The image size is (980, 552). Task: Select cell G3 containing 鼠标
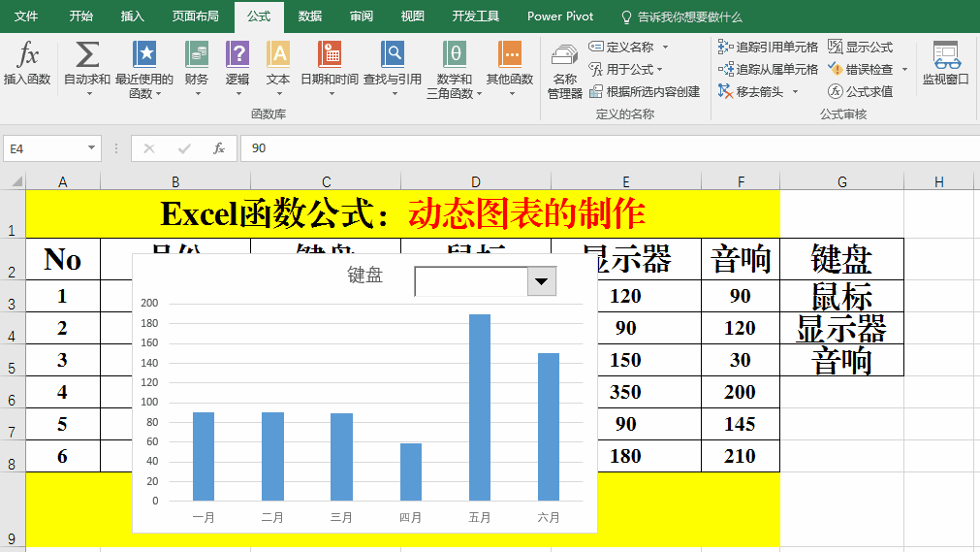click(842, 296)
